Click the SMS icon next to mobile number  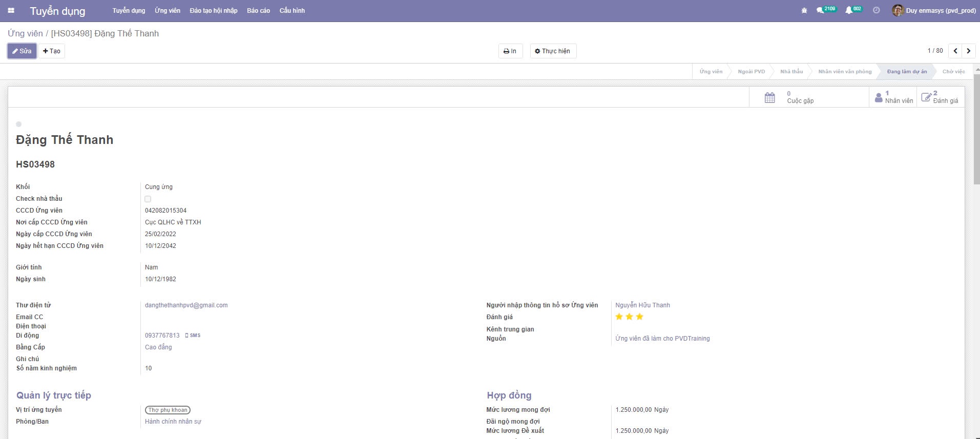(x=193, y=336)
